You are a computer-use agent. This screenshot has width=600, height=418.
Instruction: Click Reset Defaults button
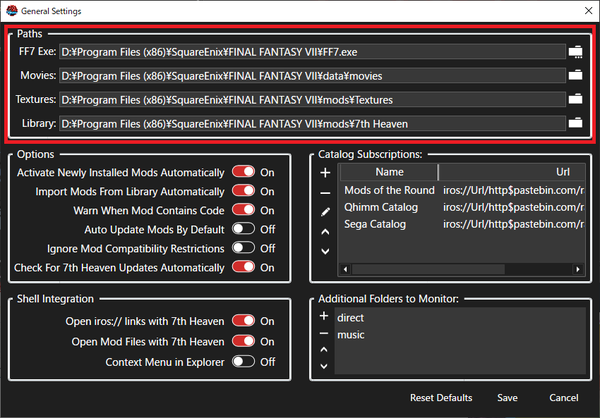(x=441, y=398)
